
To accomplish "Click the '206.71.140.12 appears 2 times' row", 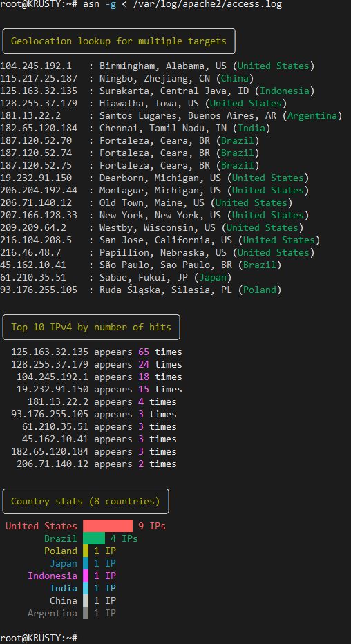I will click(97, 464).
